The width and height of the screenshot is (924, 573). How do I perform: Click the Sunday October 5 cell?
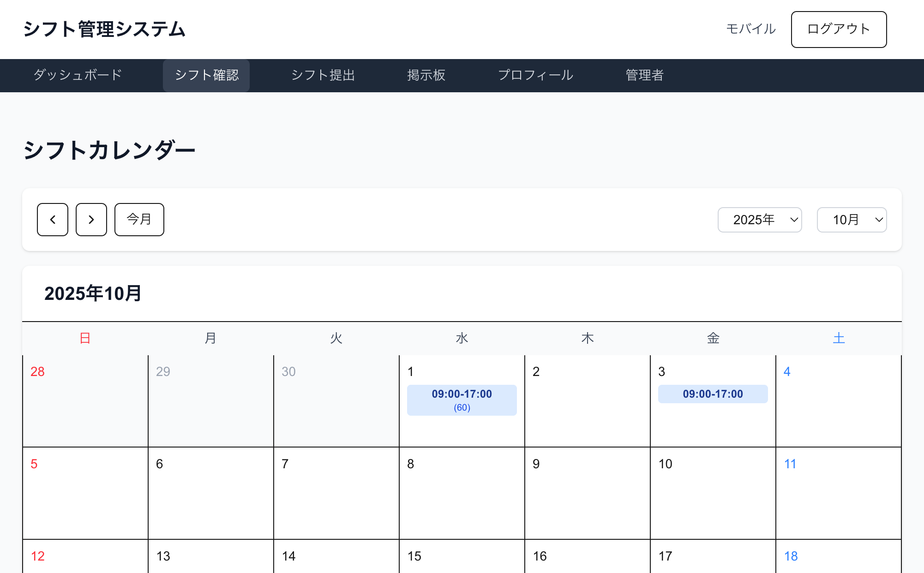pyautogui.click(x=85, y=493)
